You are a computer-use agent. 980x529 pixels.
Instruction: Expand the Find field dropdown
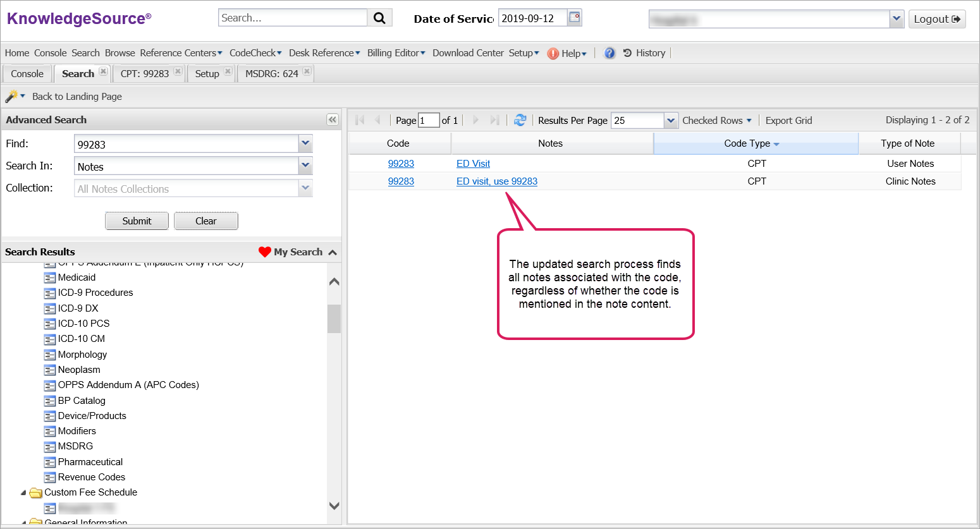tap(305, 144)
